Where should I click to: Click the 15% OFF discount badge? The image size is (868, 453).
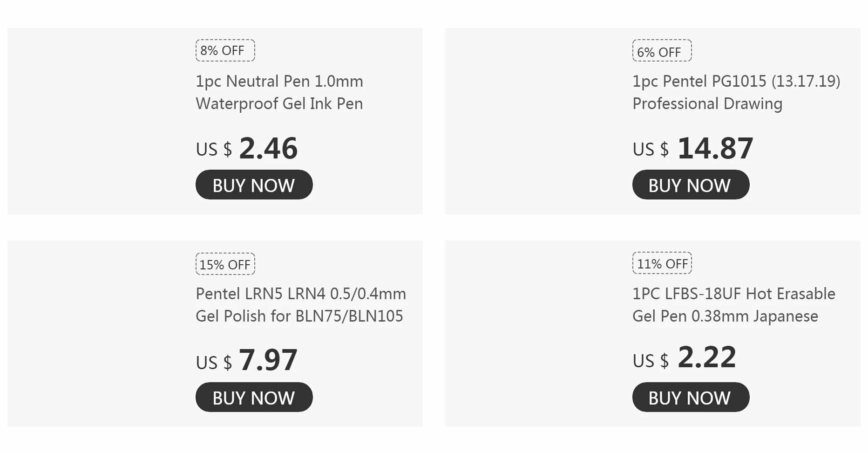click(x=225, y=264)
